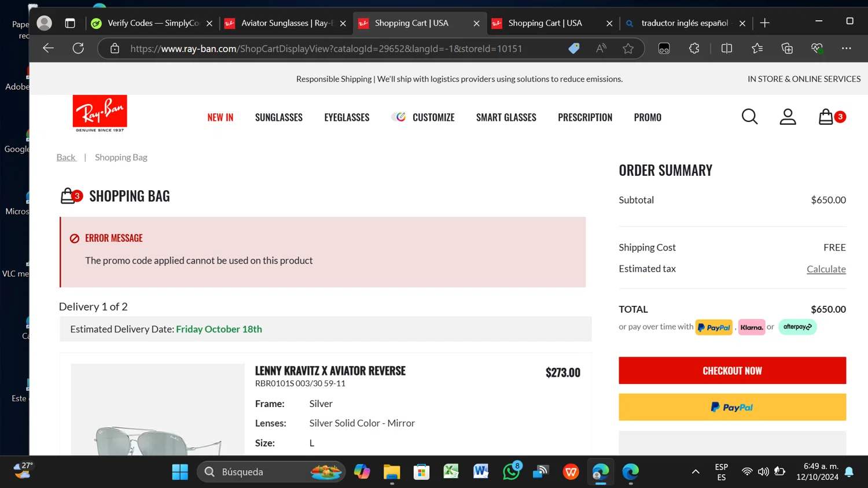Click the taskbar Búsqueda search box

[x=271, y=472]
